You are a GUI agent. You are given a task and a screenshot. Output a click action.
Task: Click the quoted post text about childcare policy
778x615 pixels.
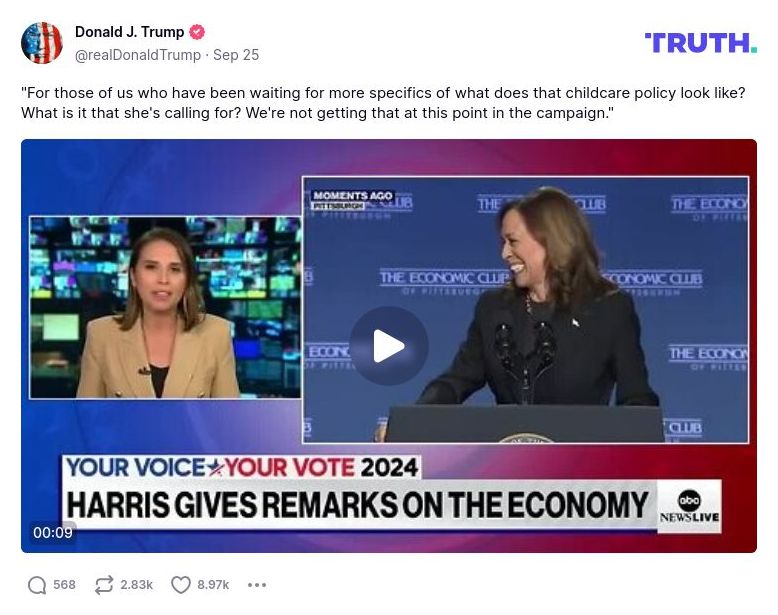pyautogui.click(x=383, y=103)
